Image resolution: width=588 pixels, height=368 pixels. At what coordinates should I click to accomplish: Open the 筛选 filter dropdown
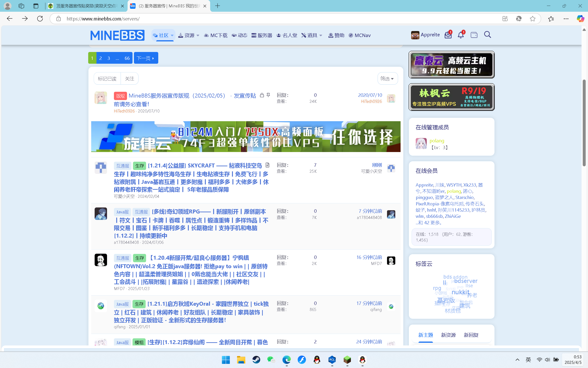tap(387, 79)
